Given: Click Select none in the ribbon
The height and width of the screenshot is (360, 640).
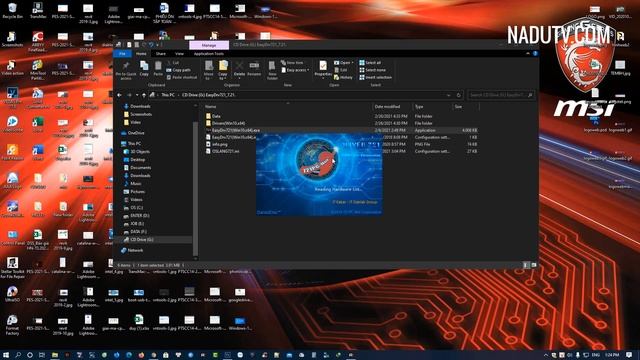Looking at the screenshot, I should point(372,70).
